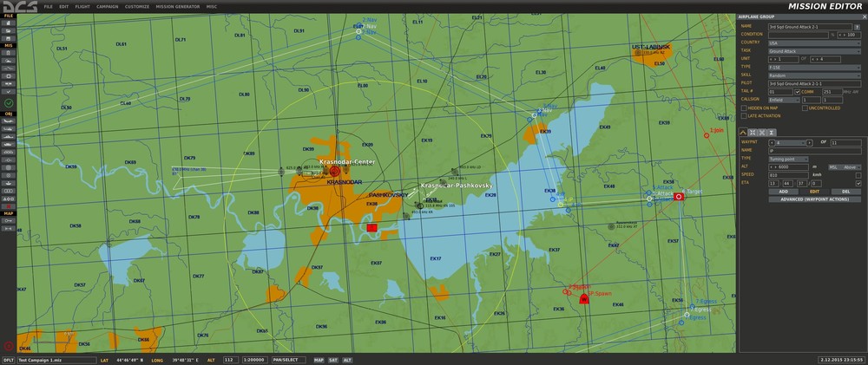Click the help question mark beside name field
The image size is (868, 365).
(x=857, y=27)
